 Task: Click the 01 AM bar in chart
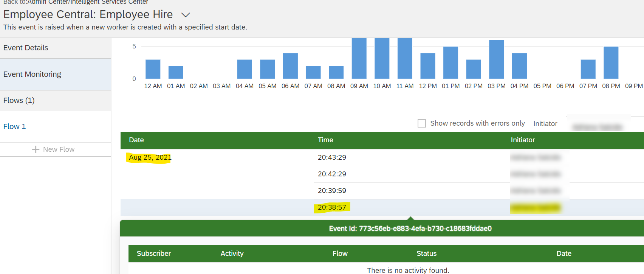click(176, 72)
